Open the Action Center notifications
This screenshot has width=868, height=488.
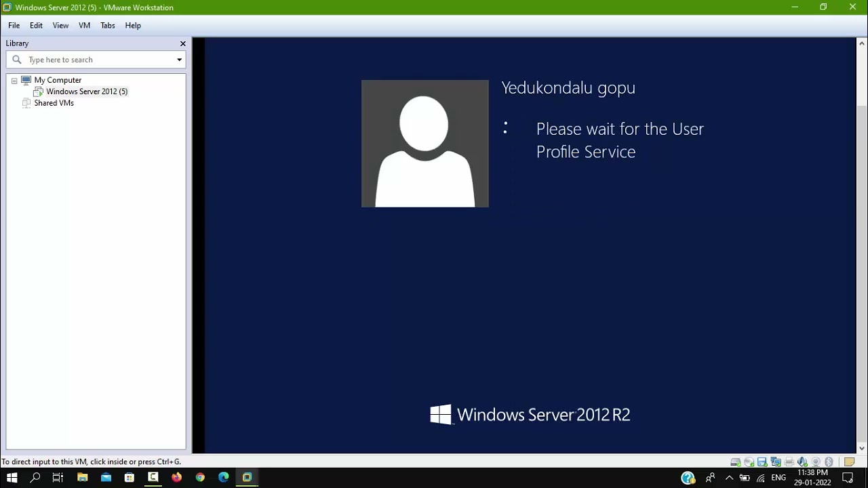[x=848, y=478]
